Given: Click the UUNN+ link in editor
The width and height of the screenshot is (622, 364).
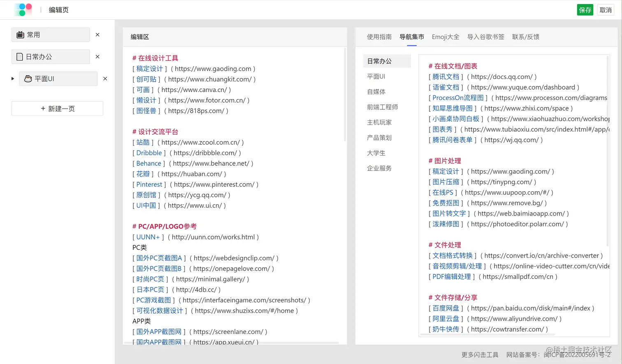Looking at the screenshot, I should pos(148,237).
